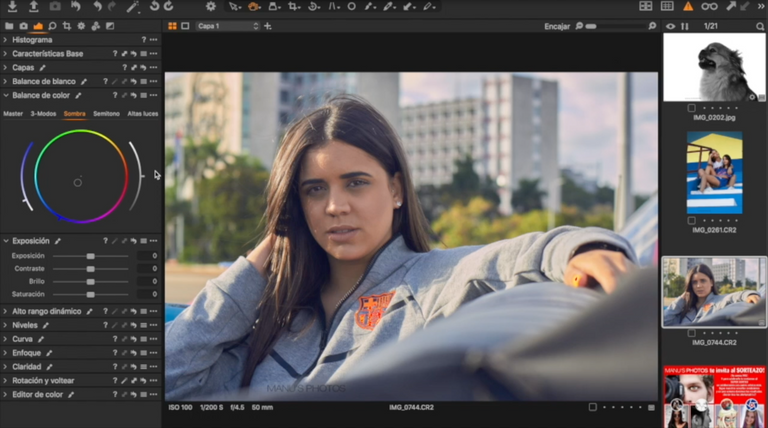Click Copy adjustments up-right arrow
This screenshot has height=428, width=768.
point(730,6)
